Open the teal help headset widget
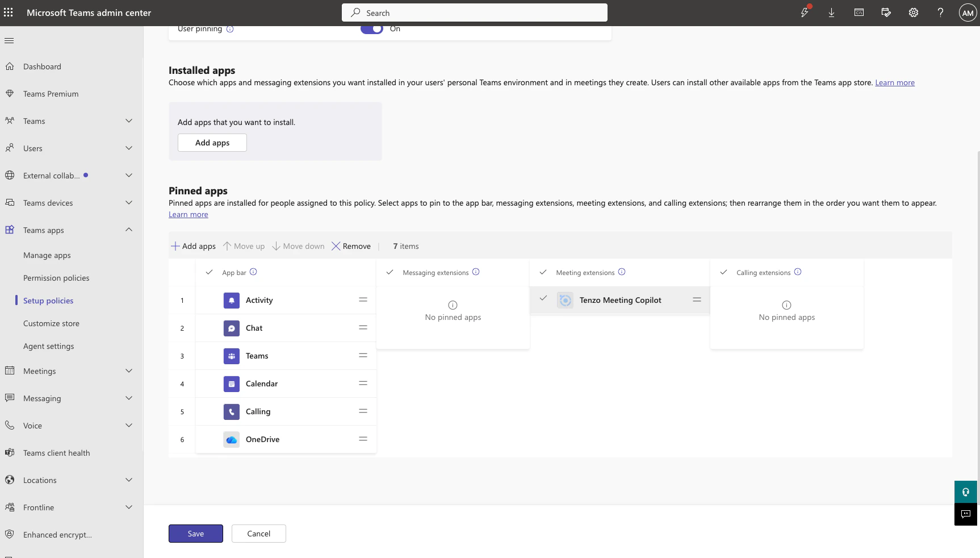Screen dimensions: 980x558 (966, 492)
